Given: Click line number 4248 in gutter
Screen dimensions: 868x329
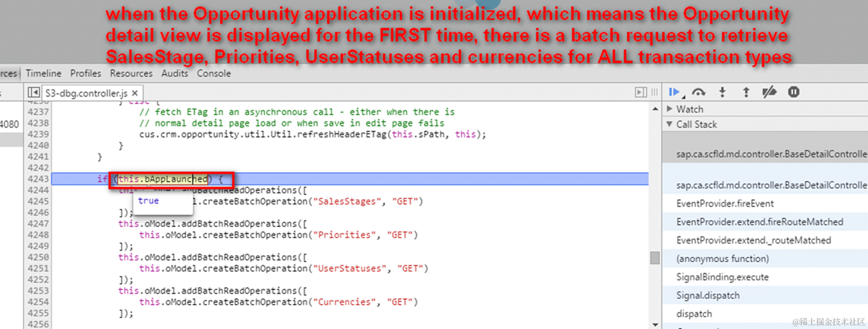Looking at the screenshot, I should (x=38, y=235).
